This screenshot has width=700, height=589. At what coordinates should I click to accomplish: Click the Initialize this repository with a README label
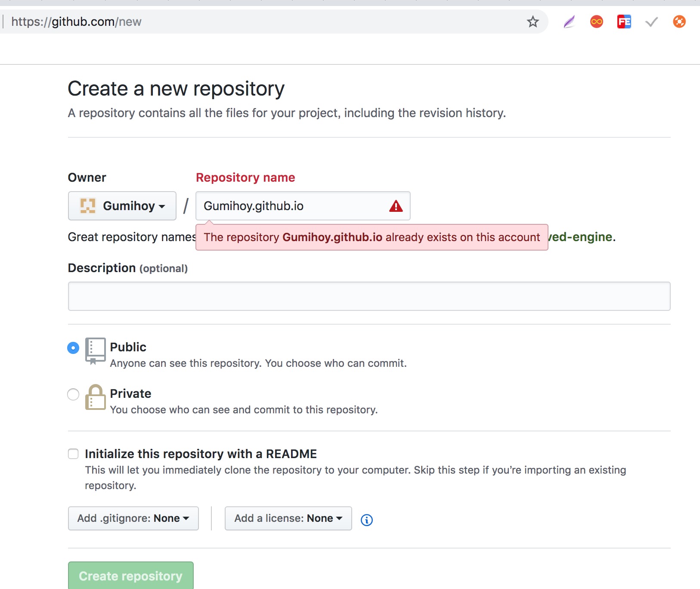pos(201,454)
